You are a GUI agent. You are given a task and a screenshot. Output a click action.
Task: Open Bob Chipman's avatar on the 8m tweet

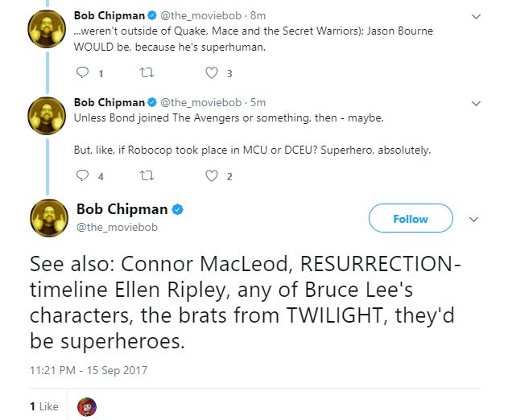coord(47,29)
